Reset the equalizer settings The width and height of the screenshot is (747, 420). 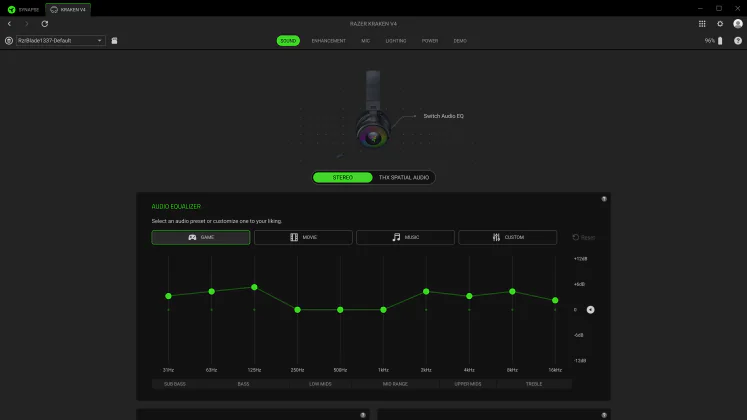click(584, 237)
